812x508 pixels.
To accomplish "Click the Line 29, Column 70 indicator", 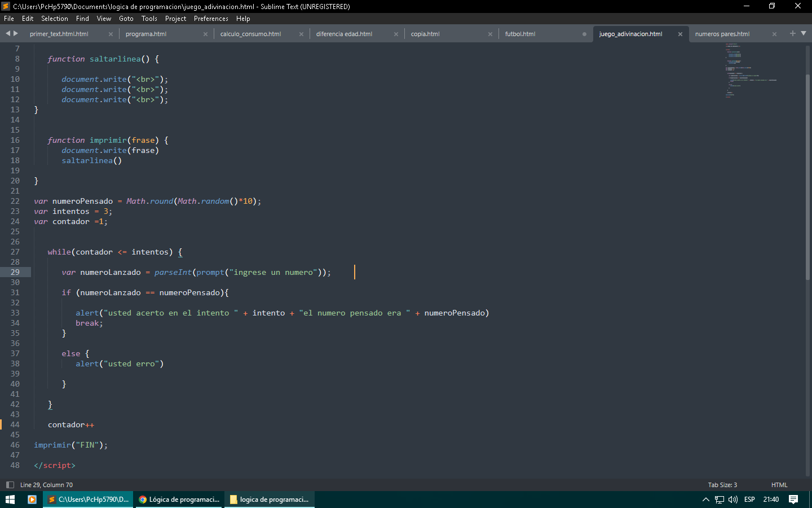I will 46,485.
